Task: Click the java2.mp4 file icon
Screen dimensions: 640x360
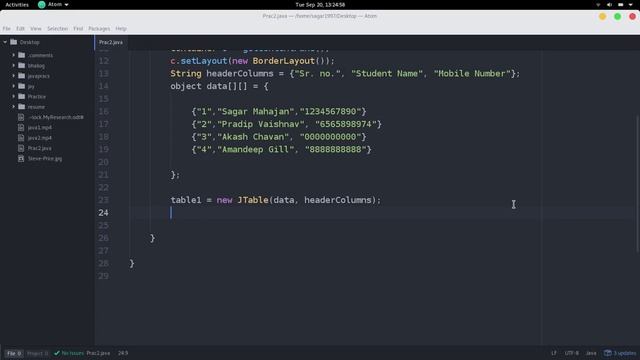Action: click(21, 138)
